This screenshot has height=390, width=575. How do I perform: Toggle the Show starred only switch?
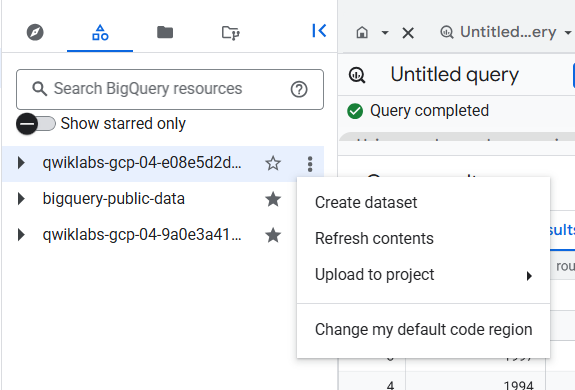tap(36, 124)
